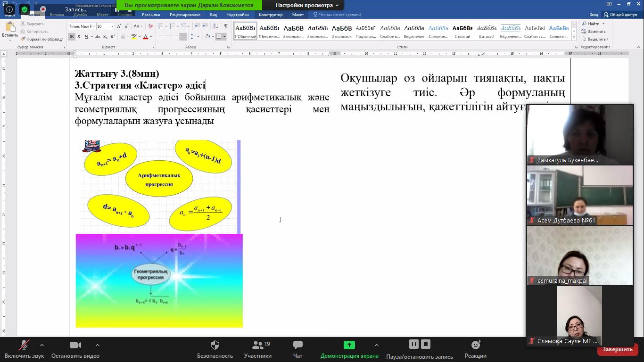The height and width of the screenshot is (362, 644).
Task: Toggle strikethrough abc formatting
Action: tap(98, 36)
